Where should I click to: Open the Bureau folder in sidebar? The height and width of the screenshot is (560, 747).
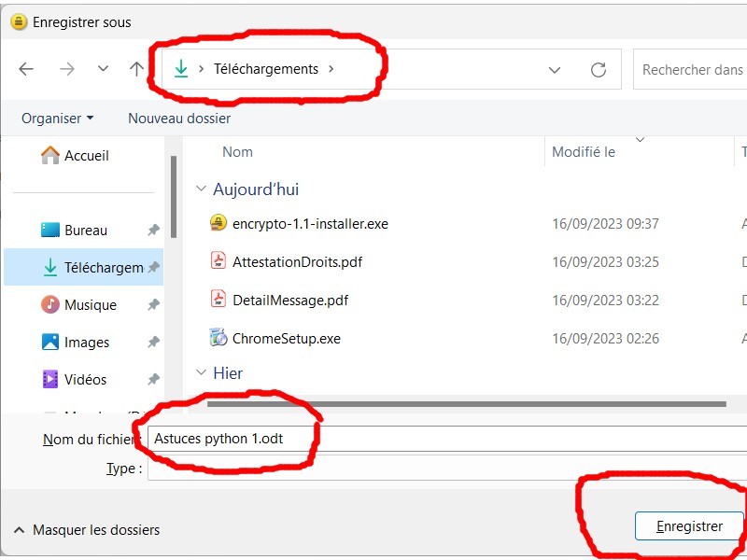coord(85,231)
